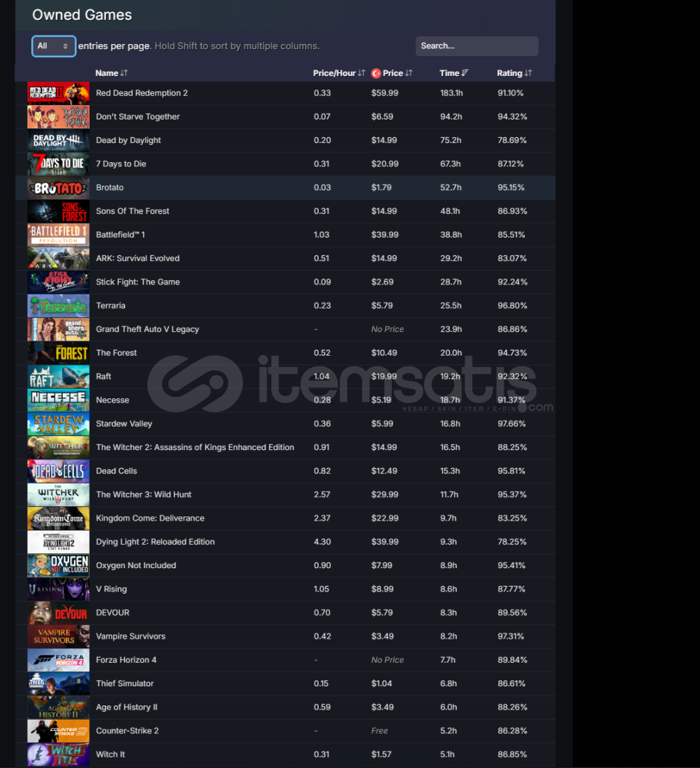Open The Witcher 3: Wild Hunt thumbnail
Viewport: 700px width, 768px height.
(x=58, y=495)
